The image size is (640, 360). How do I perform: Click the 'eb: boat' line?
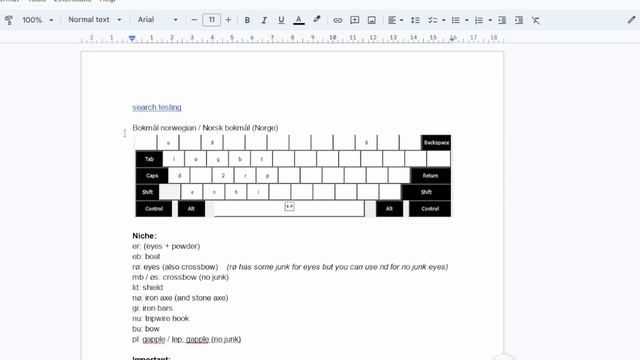[146, 256]
